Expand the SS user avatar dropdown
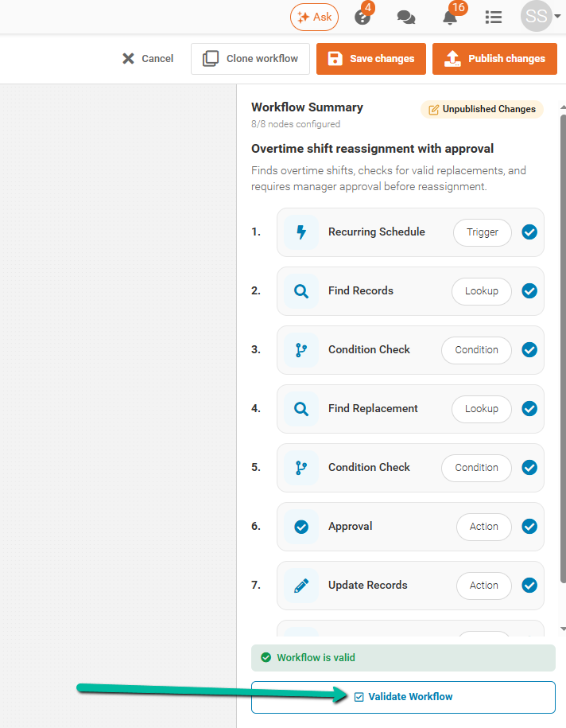The width and height of the screenshot is (566, 728). (541, 16)
